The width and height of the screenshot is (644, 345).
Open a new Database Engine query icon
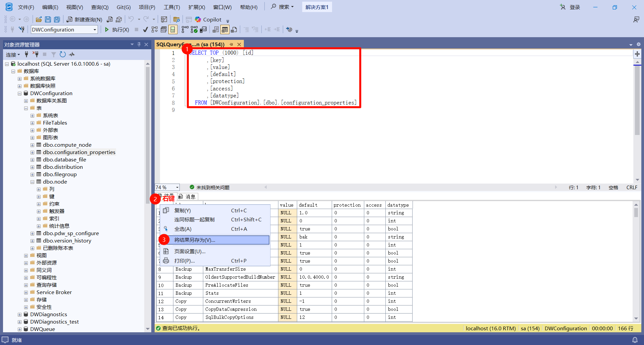(110, 19)
